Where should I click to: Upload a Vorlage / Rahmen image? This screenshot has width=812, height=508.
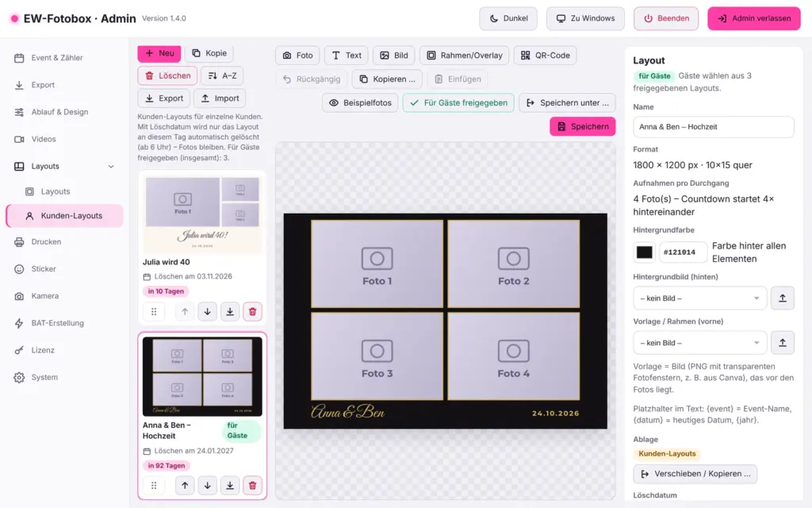(783, 343)
